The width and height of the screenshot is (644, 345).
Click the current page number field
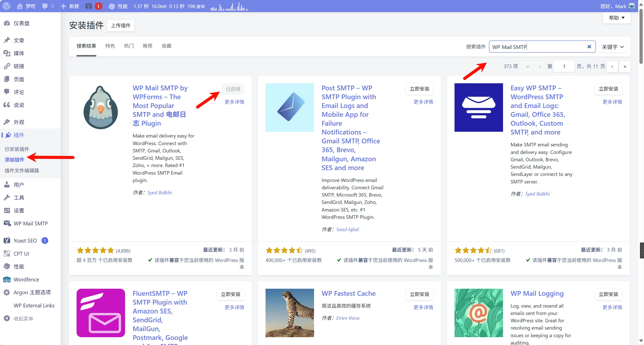coord(564,67)
